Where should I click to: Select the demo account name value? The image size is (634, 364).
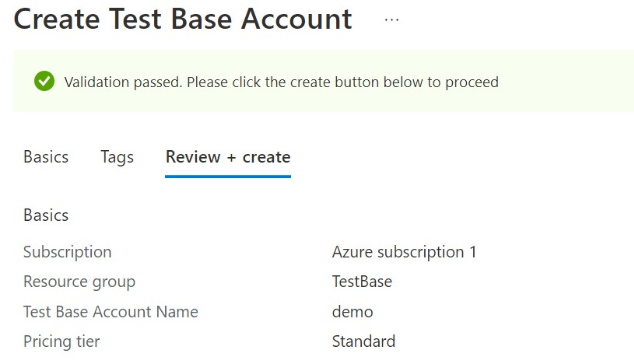coord(353,312)
